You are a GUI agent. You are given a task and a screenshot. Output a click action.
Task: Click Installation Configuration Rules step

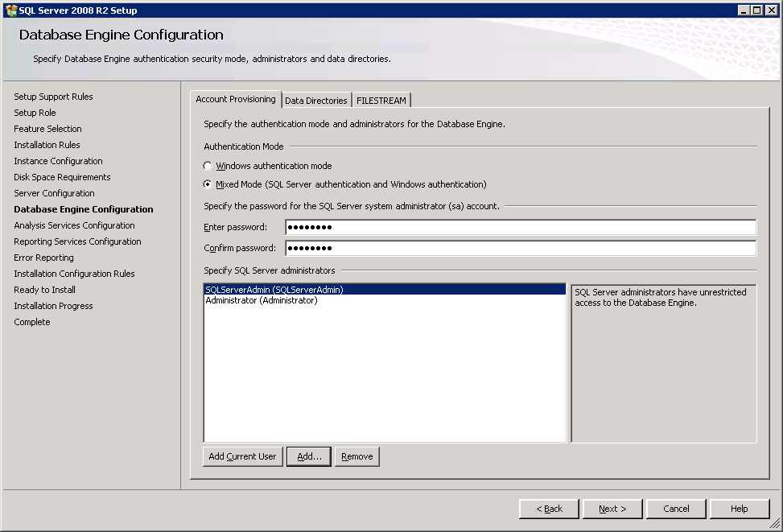[x=74, y=273]
